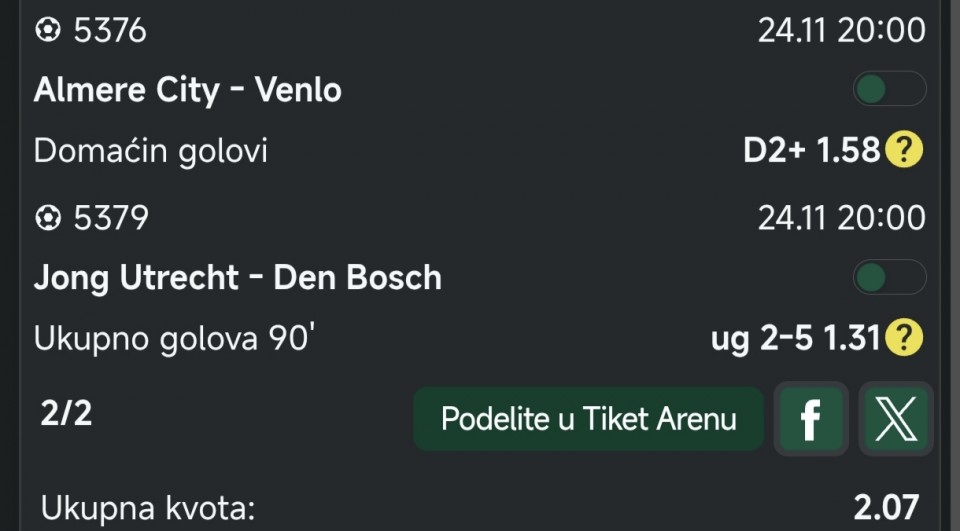
Task: Click the Ukupna kvota label
Action: pyautogui.click(x=149, y=508)
